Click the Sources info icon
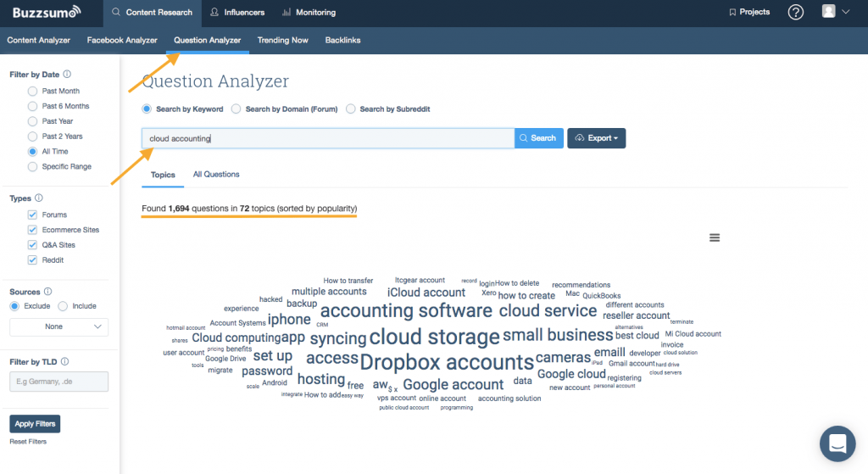 click(48, 291)
